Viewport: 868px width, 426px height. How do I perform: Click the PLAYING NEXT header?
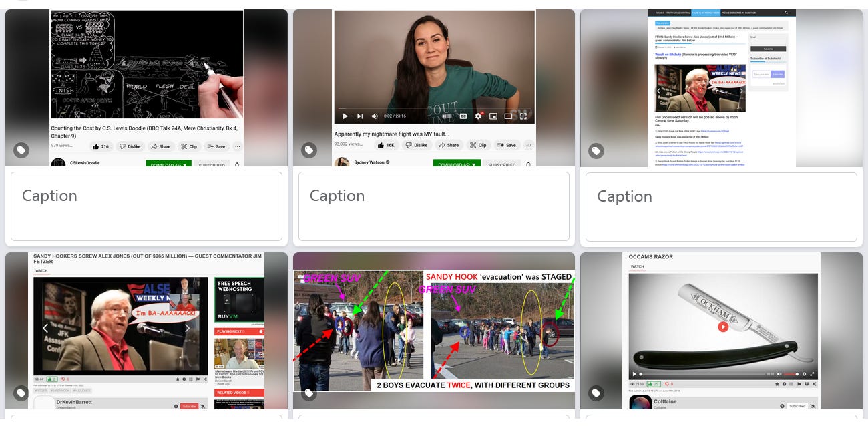pyautogui.click(x=239, y=331)
